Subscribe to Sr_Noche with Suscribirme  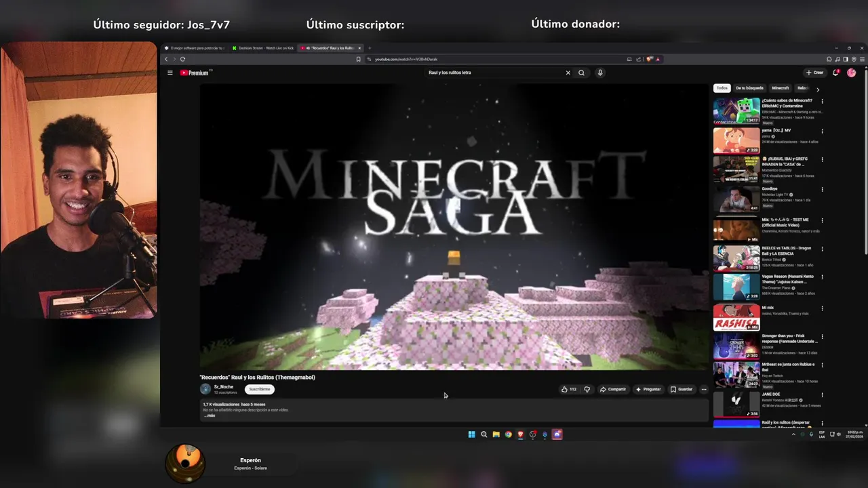pyautogui.click(x=260, y=389)
